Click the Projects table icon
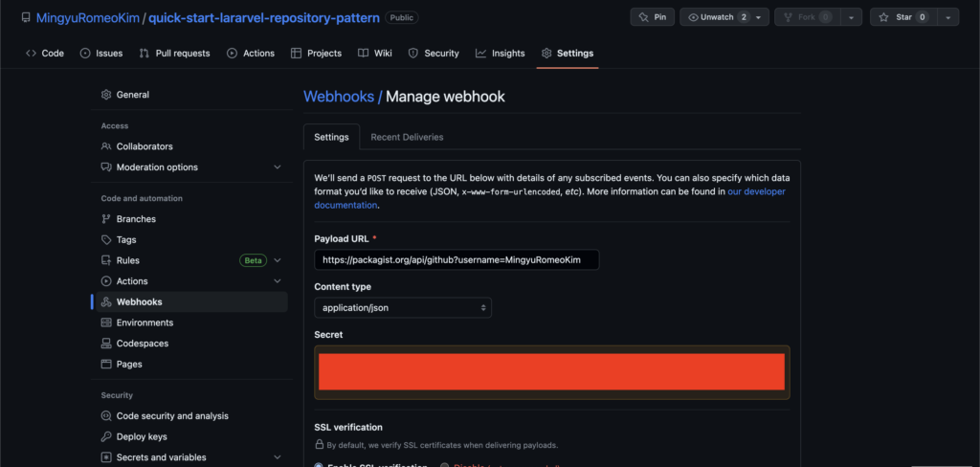This screenshot has height=467, width=980. click(x=297, y=54)
